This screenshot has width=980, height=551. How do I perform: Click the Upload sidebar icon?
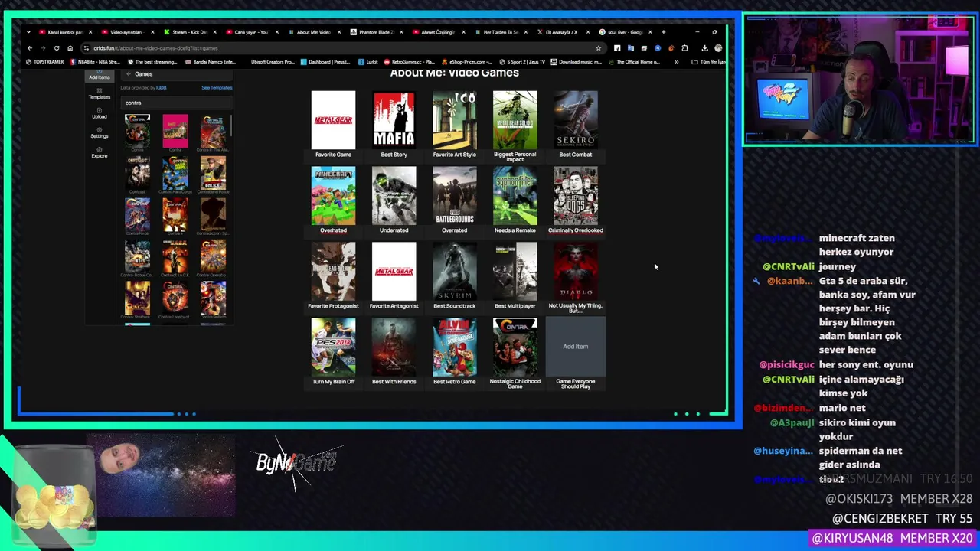click(x=99, y=114)
